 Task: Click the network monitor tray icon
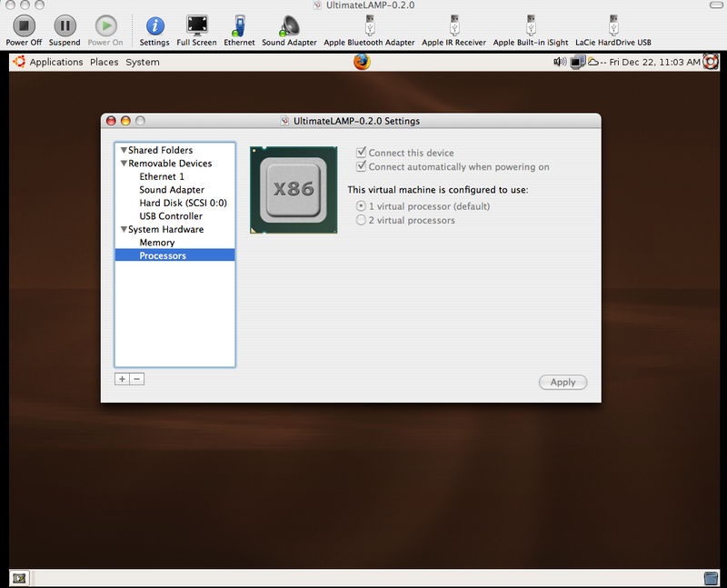[x=577, y=62]
